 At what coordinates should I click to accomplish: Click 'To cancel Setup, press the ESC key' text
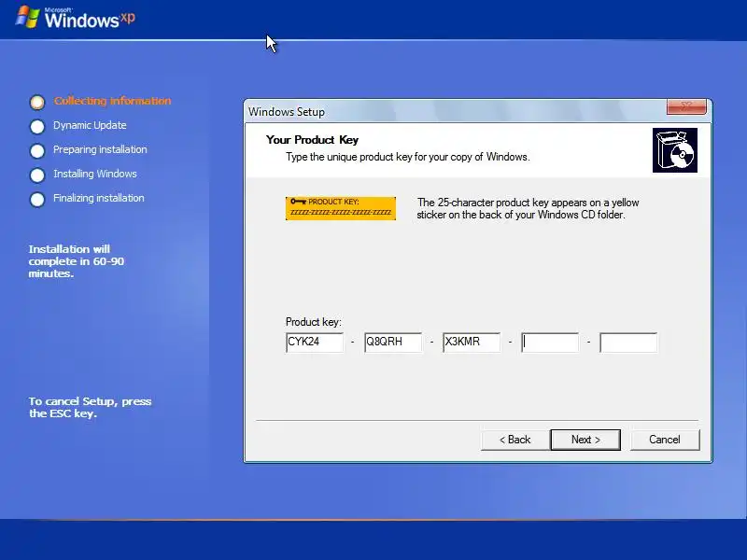coord(90,407)
